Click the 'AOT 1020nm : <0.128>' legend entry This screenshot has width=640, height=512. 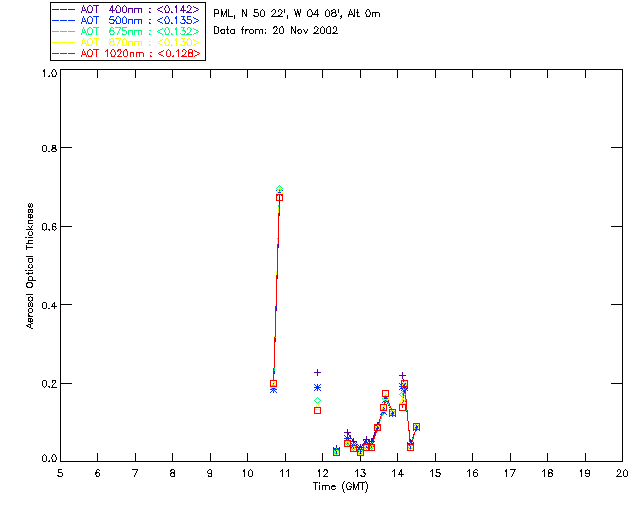point(126,53)
